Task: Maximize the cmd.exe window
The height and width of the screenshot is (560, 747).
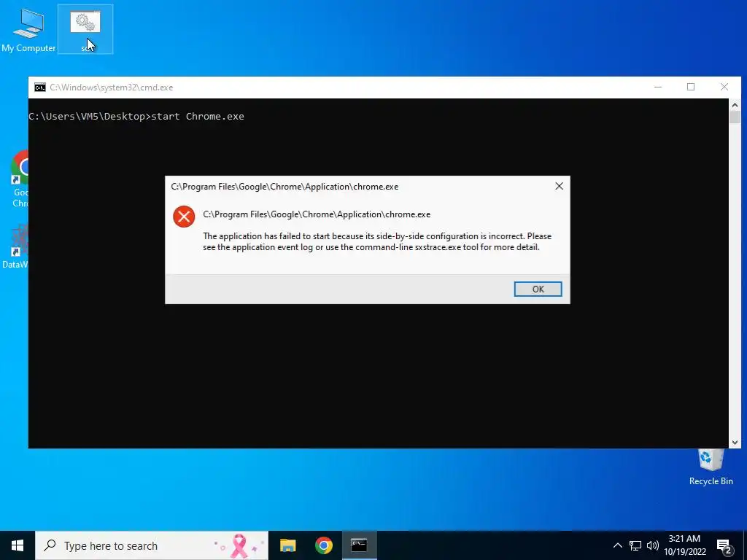Action: click(691, 87)
